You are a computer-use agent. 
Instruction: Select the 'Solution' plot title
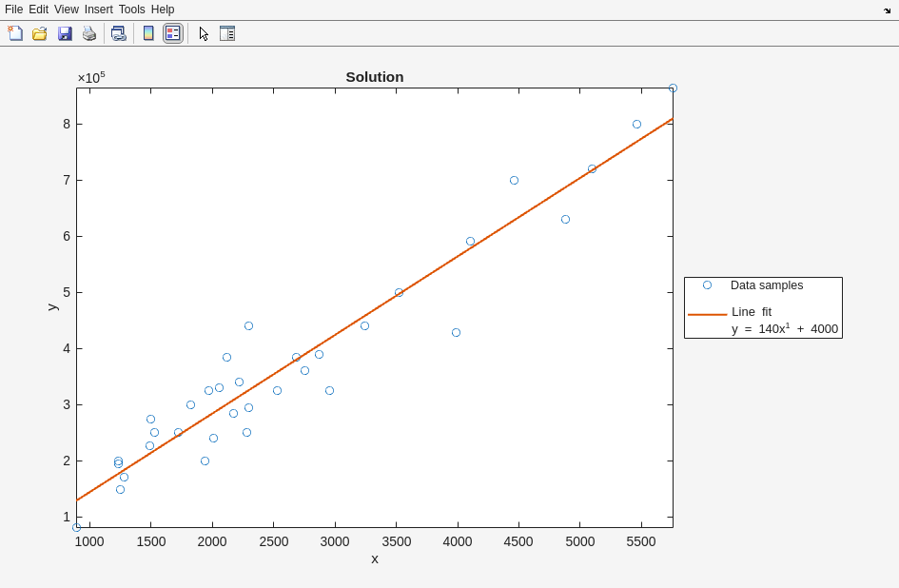click(x=374, y=77)
